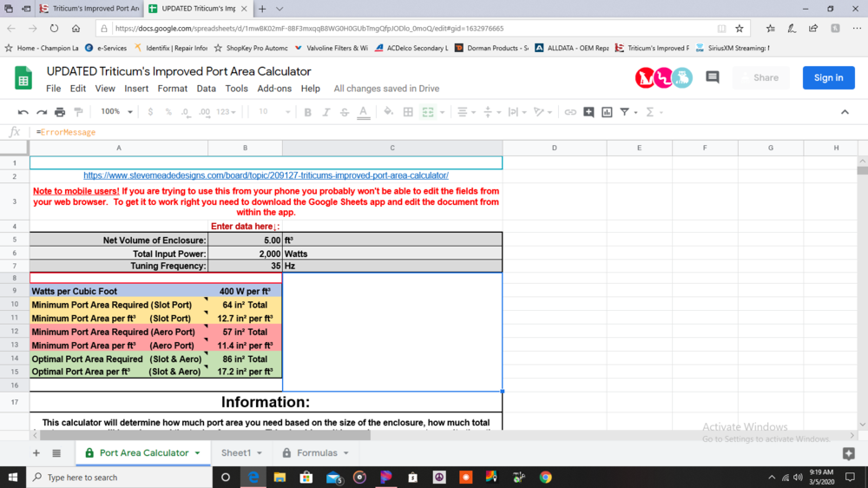Image resolution: width=868 pixels, height=488 pixels.
Task: Switch to the Formulas sheet tab
Action: (317, 453)
